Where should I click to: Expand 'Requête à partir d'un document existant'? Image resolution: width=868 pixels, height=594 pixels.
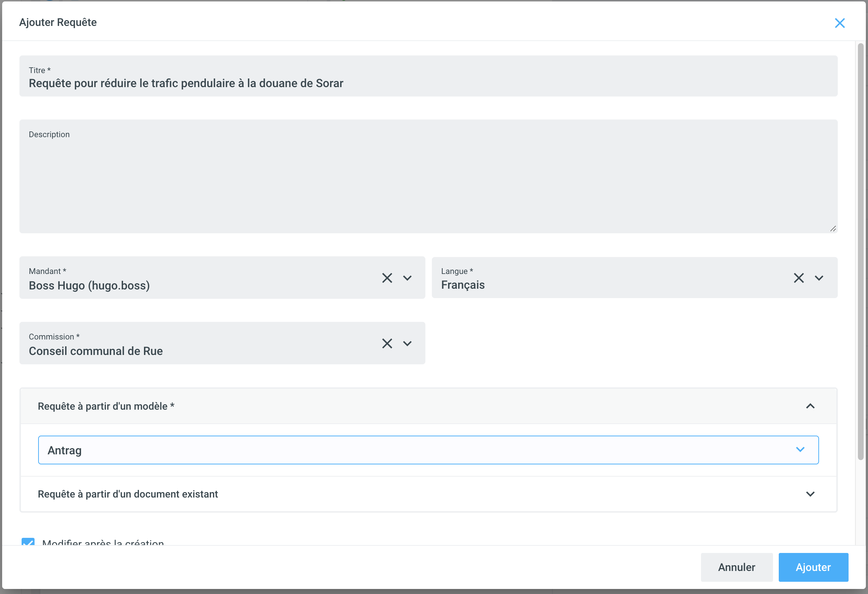tap(810, 494)
